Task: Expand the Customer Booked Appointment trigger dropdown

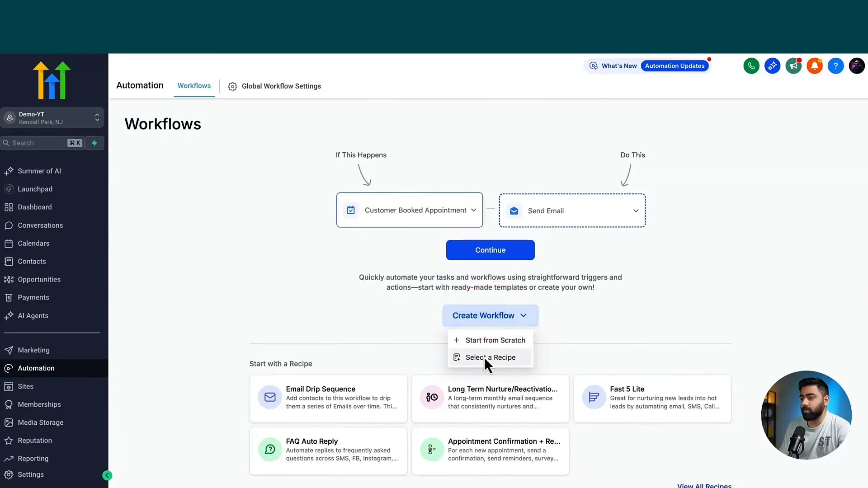Action: tap(410, 210)
